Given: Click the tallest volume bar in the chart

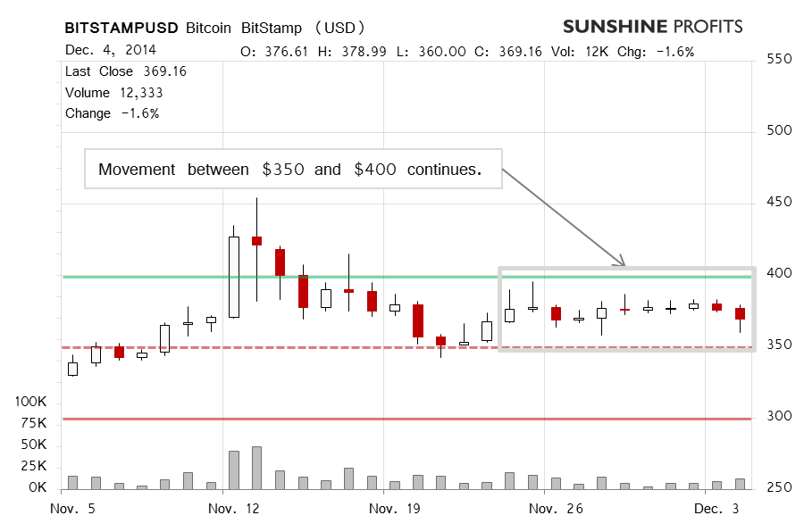Looking at the screenshot, I should point(257,468).
